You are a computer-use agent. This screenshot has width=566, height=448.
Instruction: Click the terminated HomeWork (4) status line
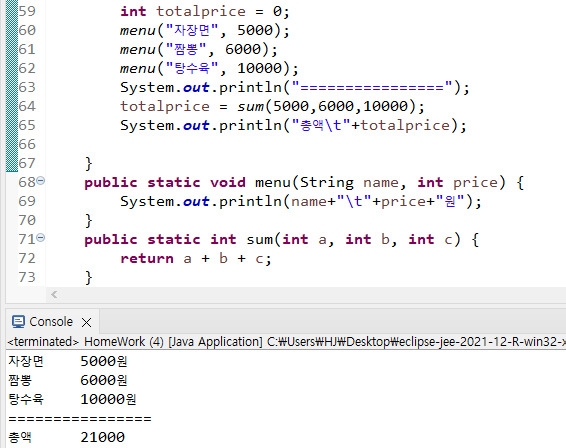tap(286, 342)
